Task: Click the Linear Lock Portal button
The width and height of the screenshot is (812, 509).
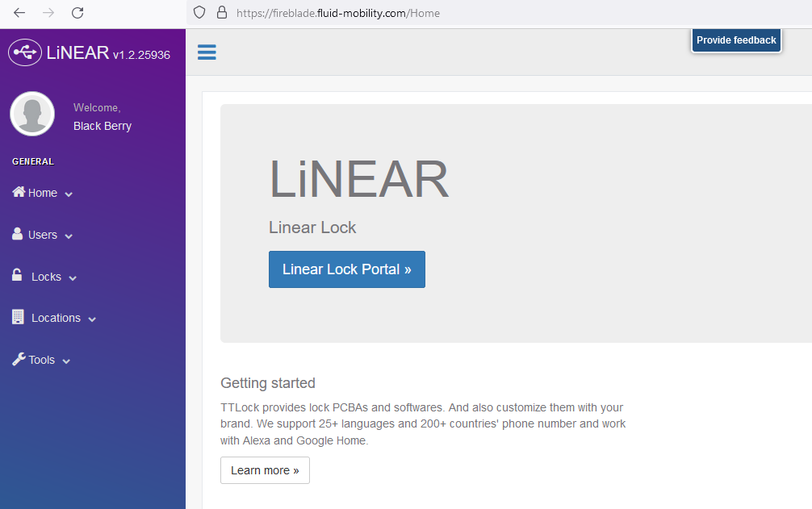Action: 346,269
